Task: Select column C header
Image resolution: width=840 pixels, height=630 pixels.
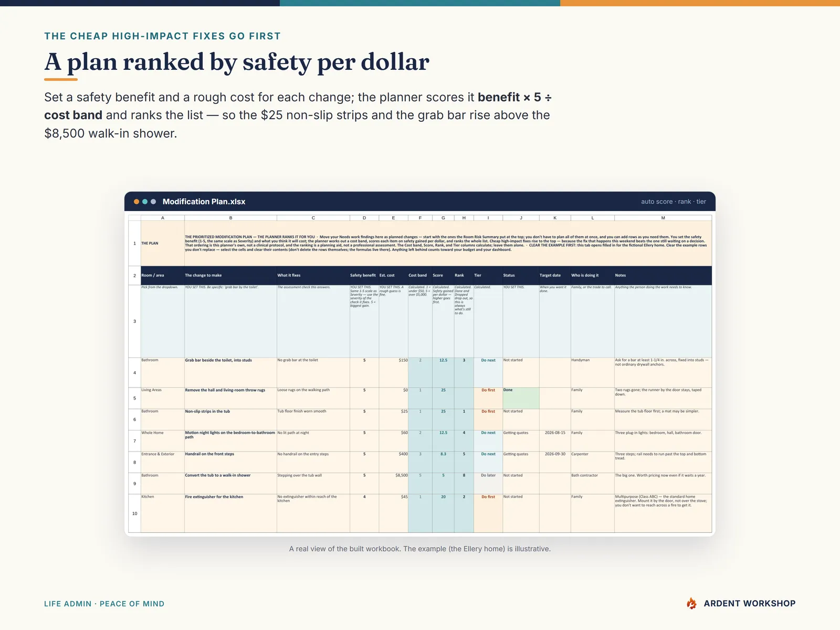Action: [313, 218]
